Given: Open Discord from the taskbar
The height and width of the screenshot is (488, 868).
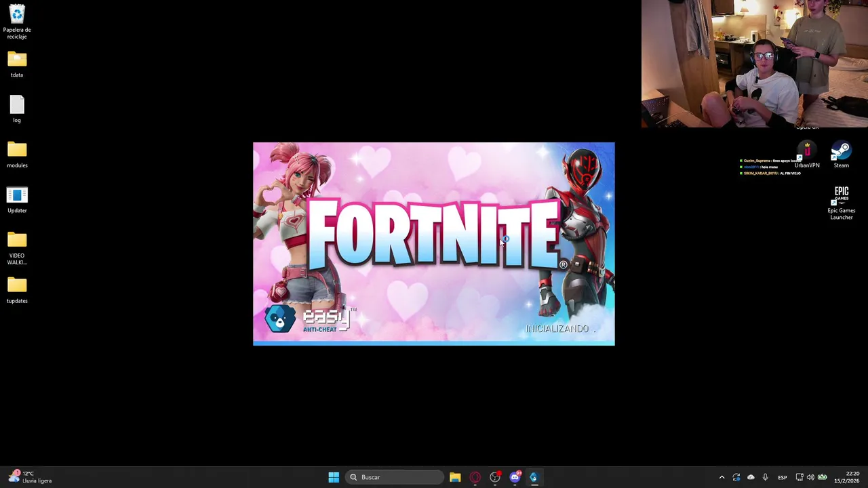Looking at the screenshot, I should [x=515, y=477].
